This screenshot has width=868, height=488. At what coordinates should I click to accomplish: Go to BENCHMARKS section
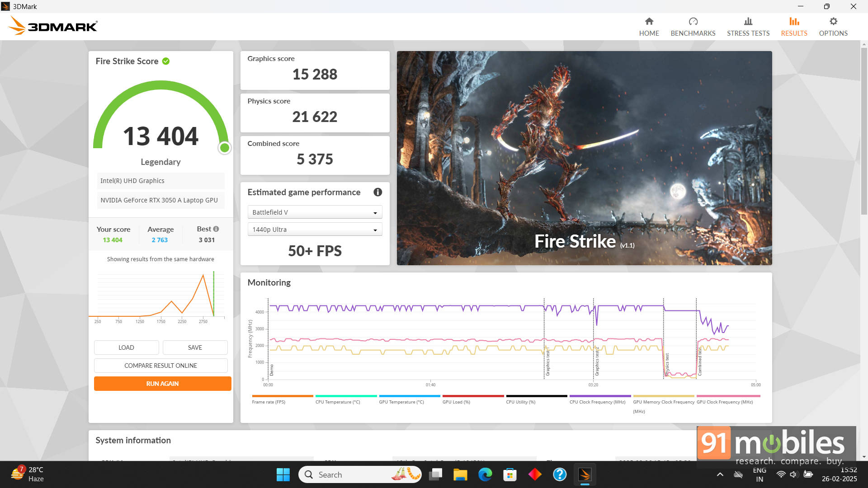[693, 27]
